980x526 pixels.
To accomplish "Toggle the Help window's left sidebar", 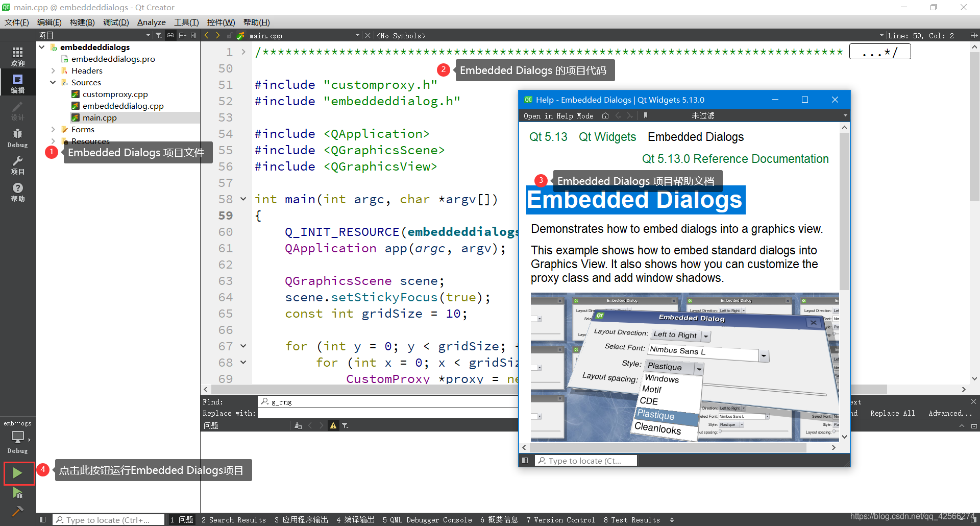I will coord(525,461).
